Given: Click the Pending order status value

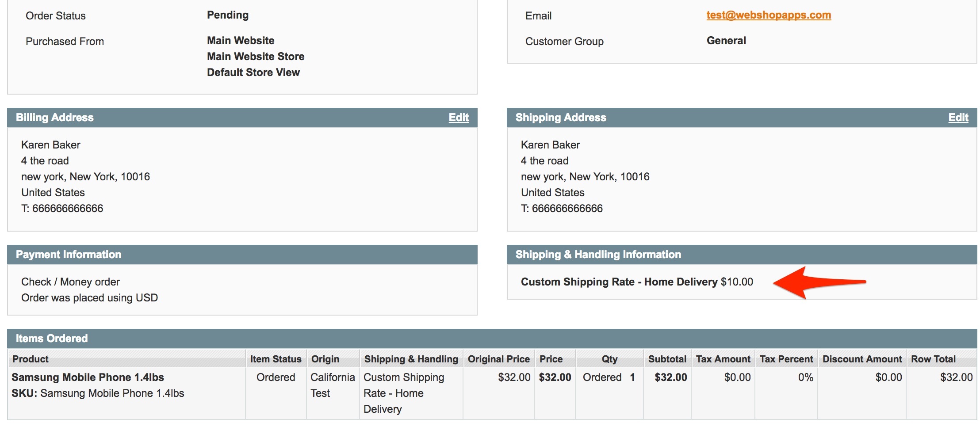Looking at the screenshot, I should coord(228,15).
